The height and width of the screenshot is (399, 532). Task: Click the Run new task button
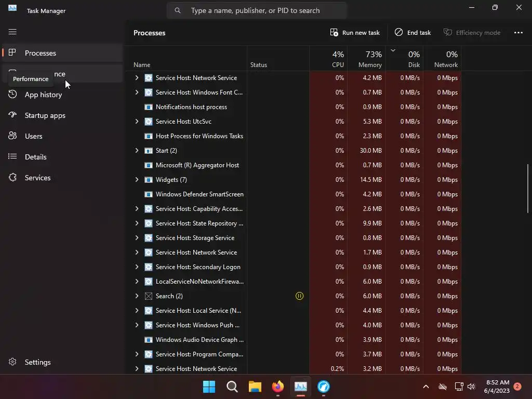[355, 33]
